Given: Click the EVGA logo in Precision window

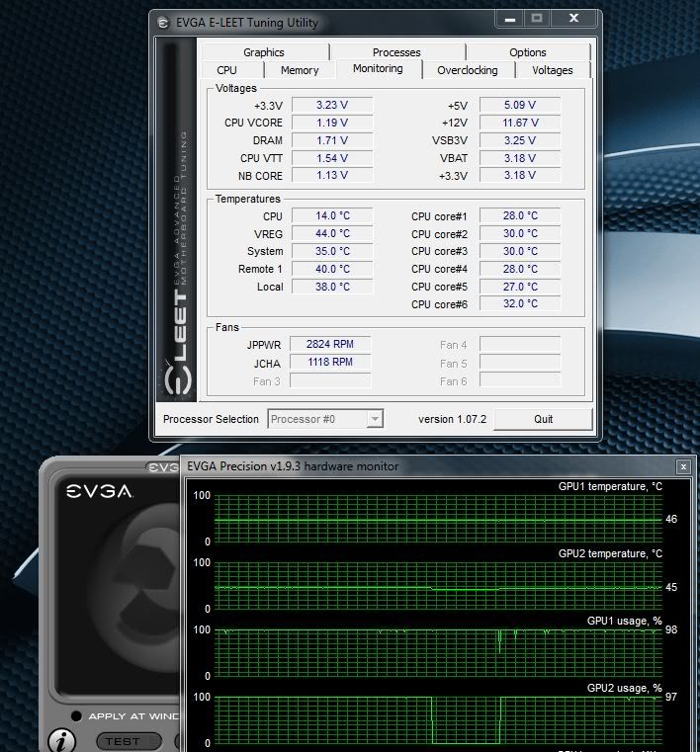Looking at the screenshot, I should [x=99, y=491].
